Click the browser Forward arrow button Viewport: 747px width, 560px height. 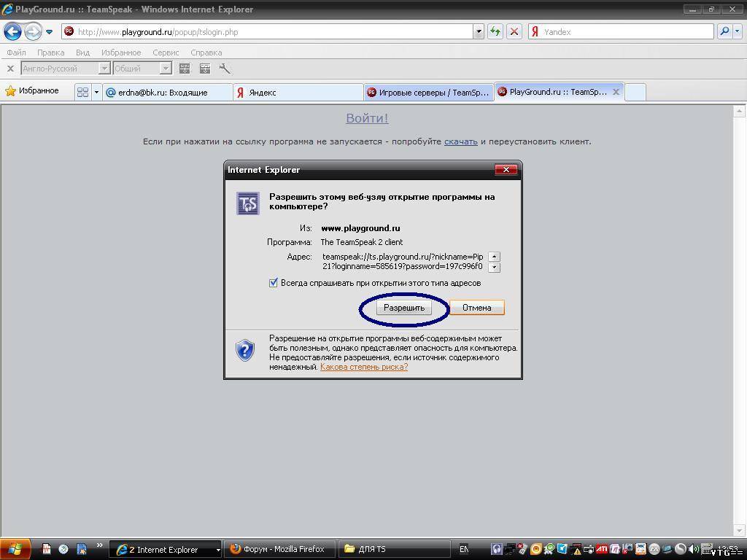tap(33, 32)
